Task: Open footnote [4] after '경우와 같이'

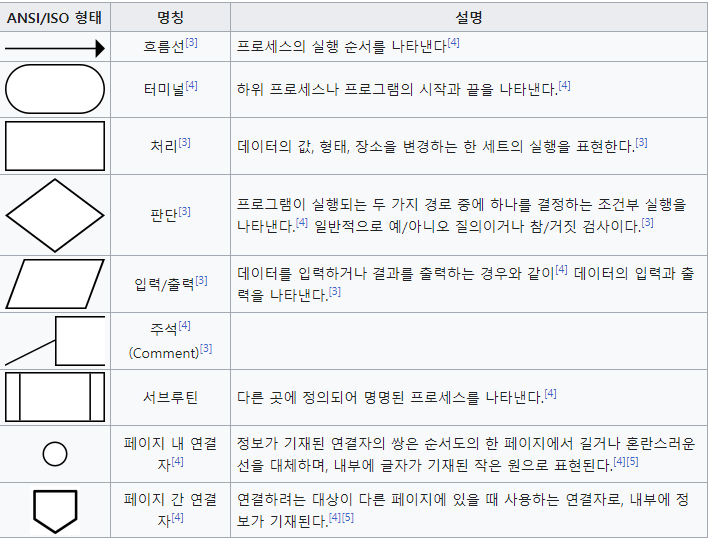Action: (561, 269)
